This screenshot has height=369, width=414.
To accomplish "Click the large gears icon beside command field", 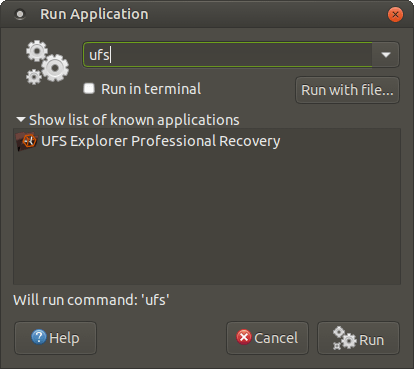I will (x=47, y=62).
